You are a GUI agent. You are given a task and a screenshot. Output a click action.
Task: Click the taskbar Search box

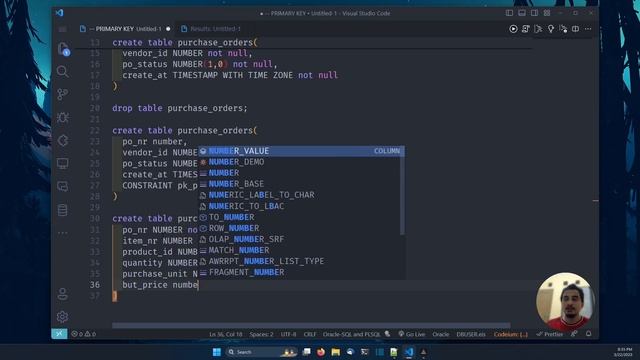[x=261, y=352]
